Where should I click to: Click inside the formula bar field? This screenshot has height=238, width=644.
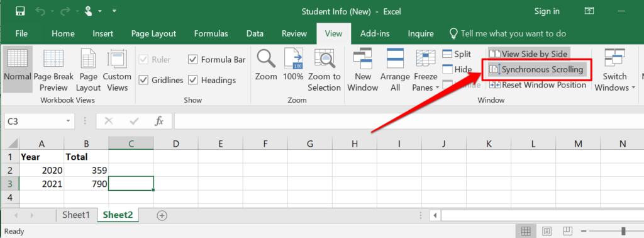tap(409, 122)
